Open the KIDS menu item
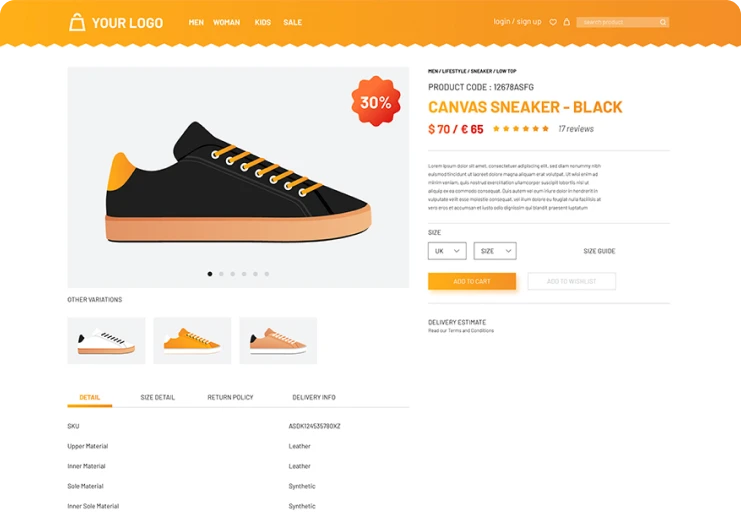Screen dimensions: 741x522 (x=263, y=22)
